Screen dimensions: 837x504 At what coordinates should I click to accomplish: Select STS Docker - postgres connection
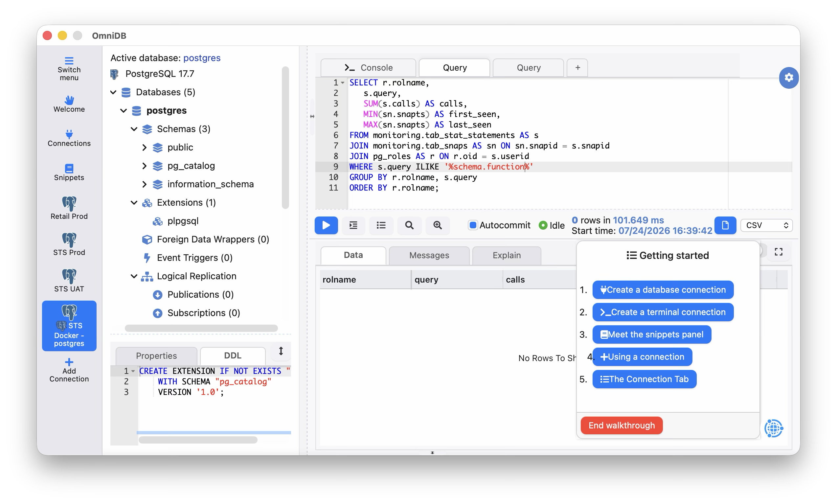(x=69, y=326)
